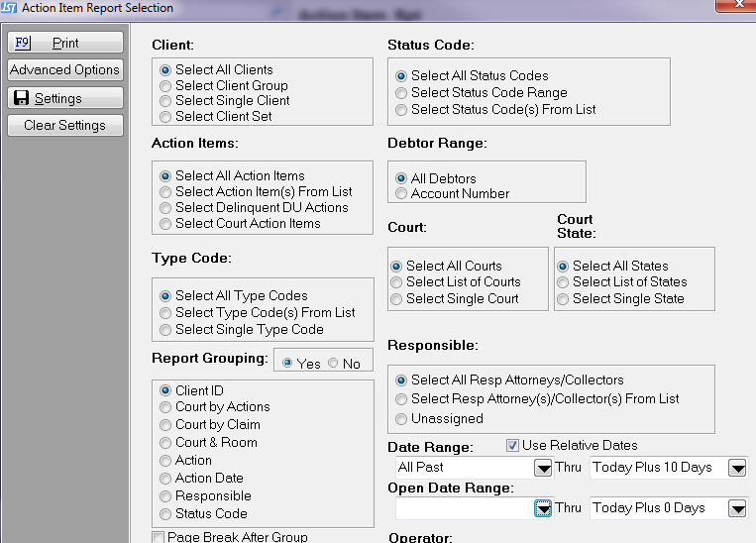Toggle Page Break After Group checkbox
The height and width of the screenshot is (543, 756).
pyautogui.click(x=159, y=537)
